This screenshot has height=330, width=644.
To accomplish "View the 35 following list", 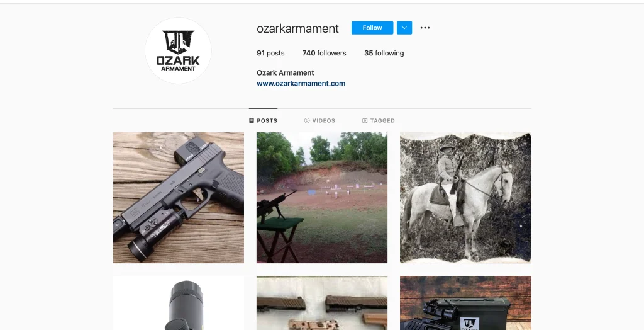I will point(384,53).
